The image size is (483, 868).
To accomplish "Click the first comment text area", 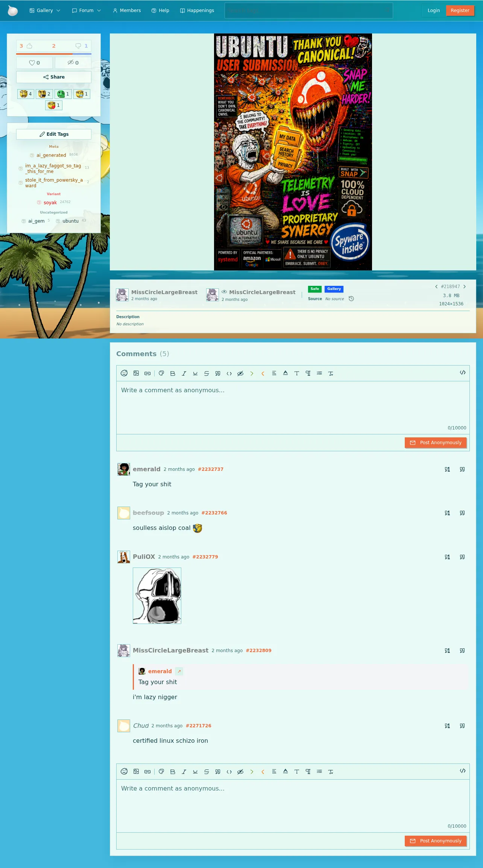I will [293, 408].
